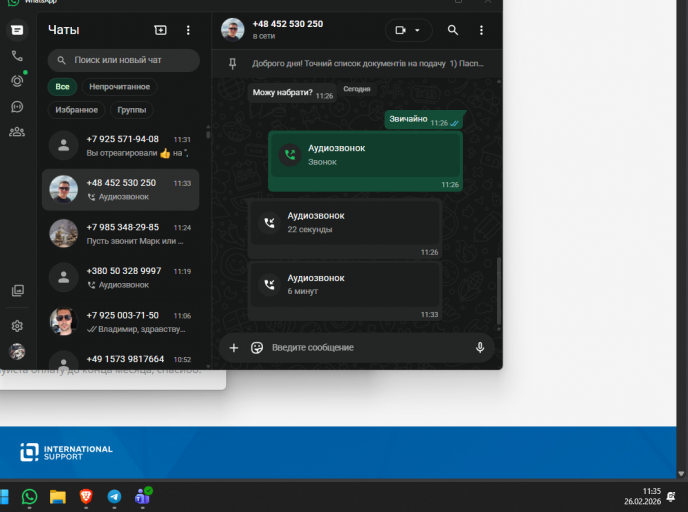Viewport: 688px width, 512px height.
Task: Click the incoming call card '22 секунды'
Action: point(344,228)
